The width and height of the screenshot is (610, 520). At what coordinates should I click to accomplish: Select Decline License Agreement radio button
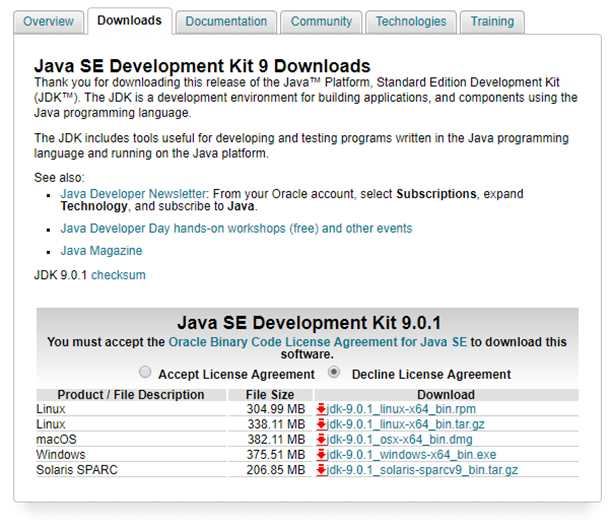click(x=334, y=372)
